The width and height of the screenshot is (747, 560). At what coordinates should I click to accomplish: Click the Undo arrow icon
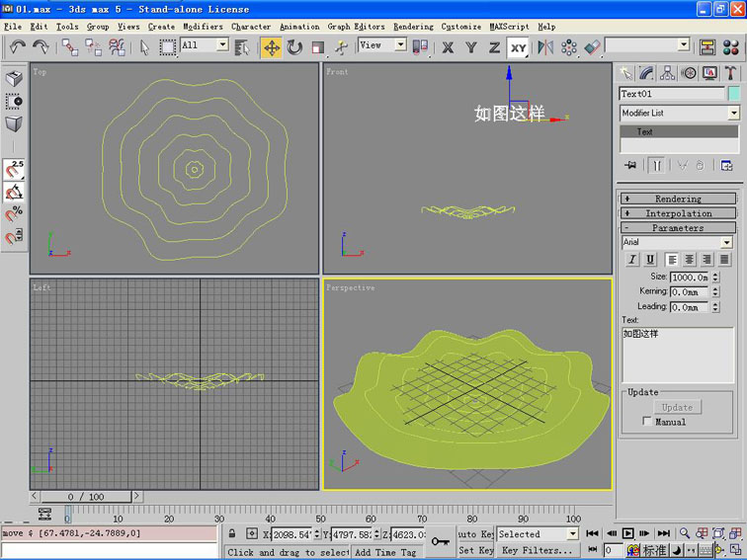point(18,47)
